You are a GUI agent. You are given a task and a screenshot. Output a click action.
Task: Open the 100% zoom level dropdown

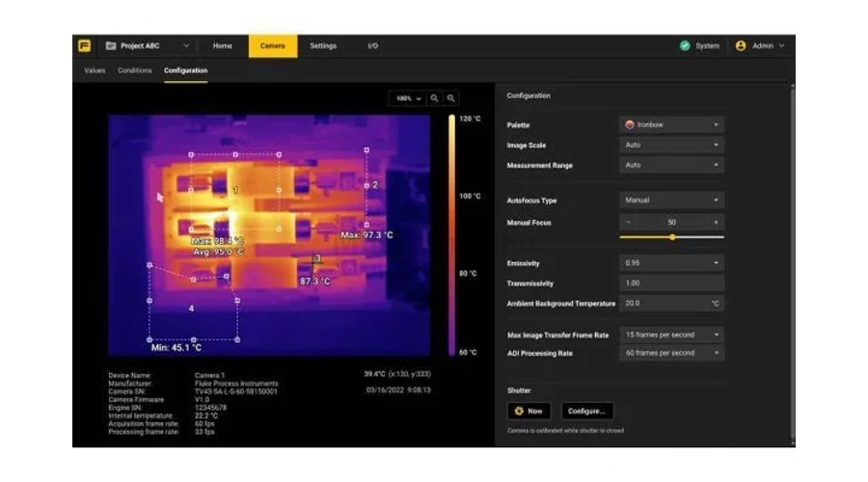(x=408, y=98)
